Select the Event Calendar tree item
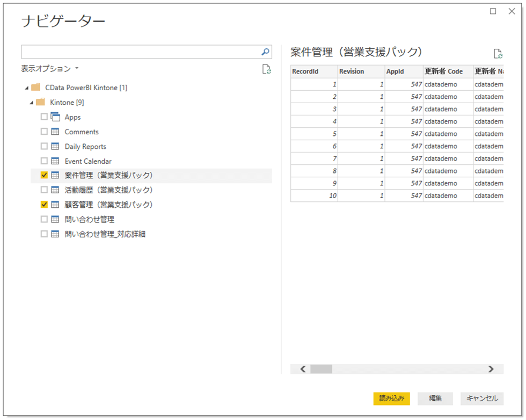The width and height of the screenshot is (526, 420). [x=88, y=161]
